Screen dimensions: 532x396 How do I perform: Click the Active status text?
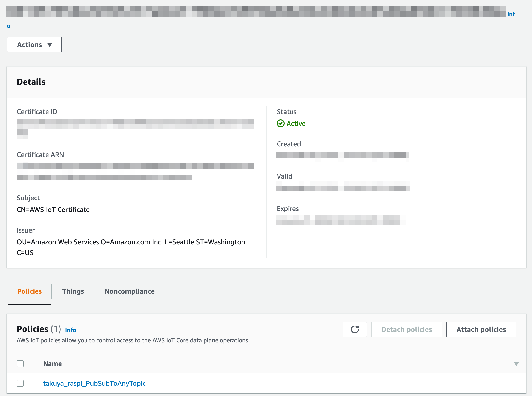[x=296, y=123]
